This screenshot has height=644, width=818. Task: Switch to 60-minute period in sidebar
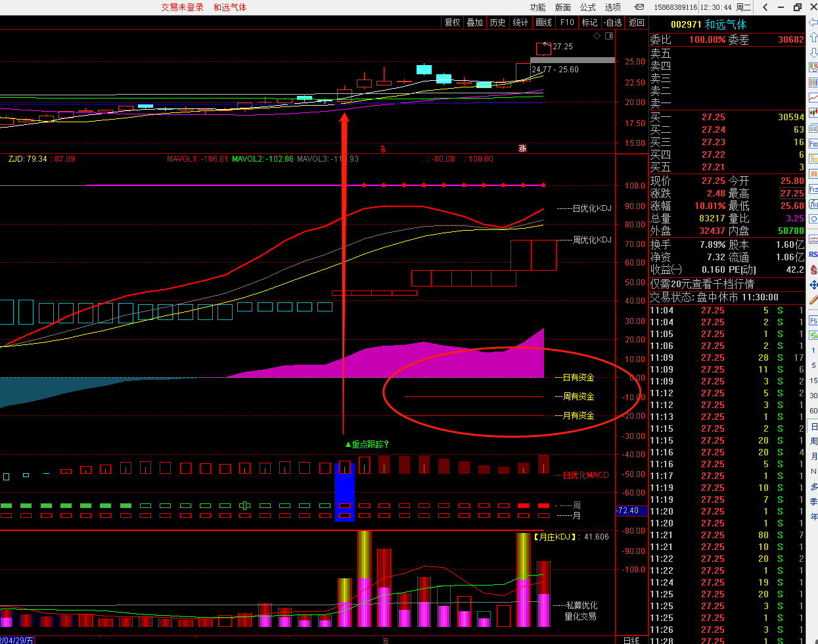pos(813,411)
